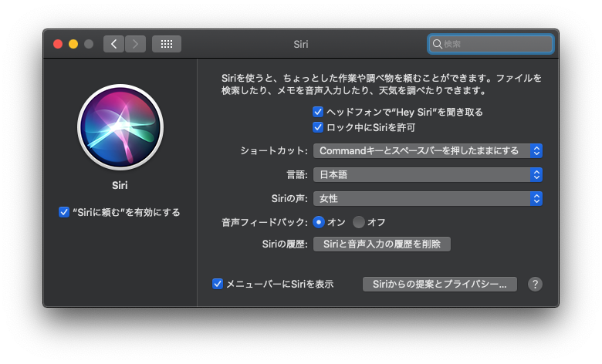
Task: Click the Siri label under the orb
Action: coord(120,186)
